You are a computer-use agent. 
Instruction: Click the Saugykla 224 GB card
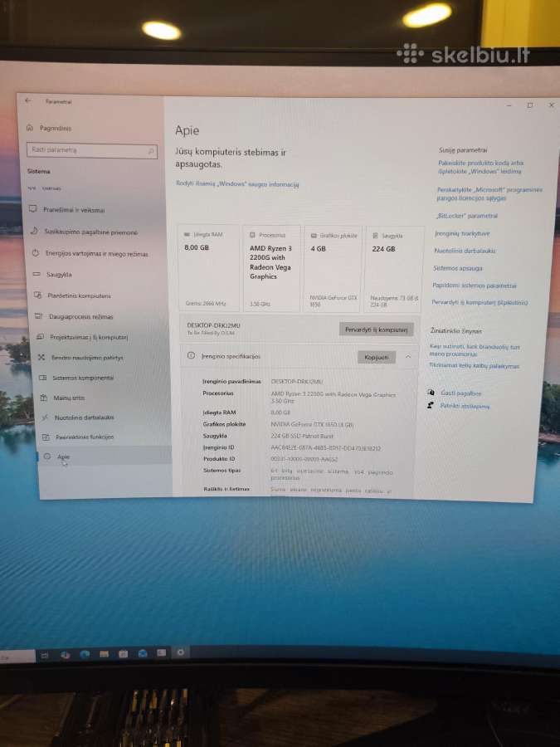pyautogui.click(x=394, y=270)
